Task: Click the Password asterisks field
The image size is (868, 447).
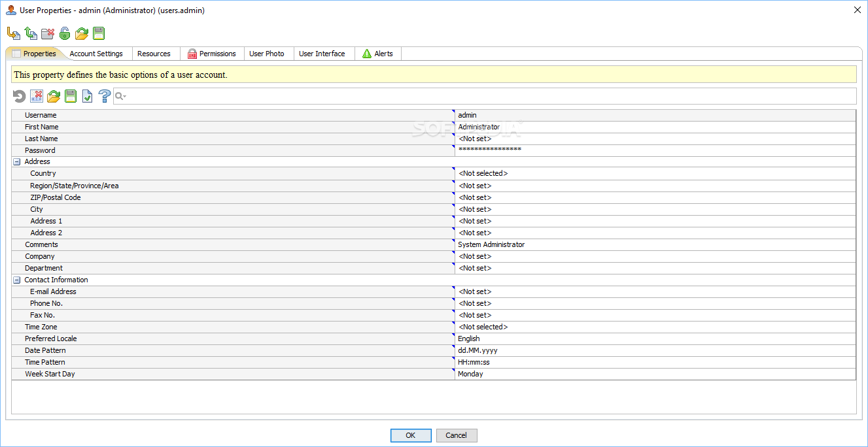Action: [655, 150]
